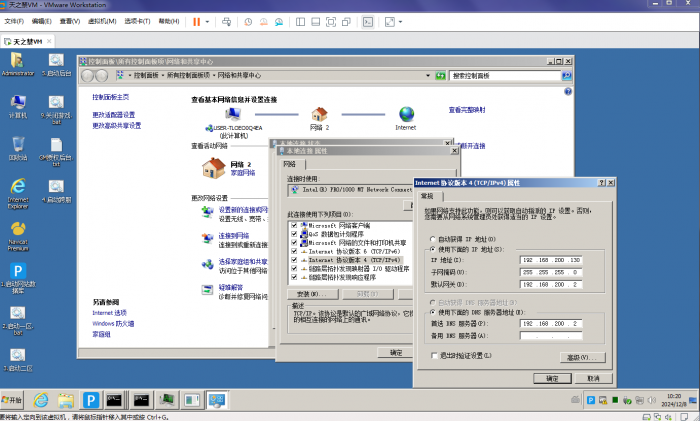Open the Internet Explorer desktop shortcut

(x=18, y=190)
